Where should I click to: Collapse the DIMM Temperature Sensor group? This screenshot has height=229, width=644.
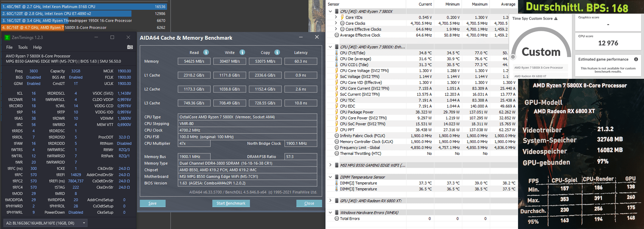(x=330, y=177)
